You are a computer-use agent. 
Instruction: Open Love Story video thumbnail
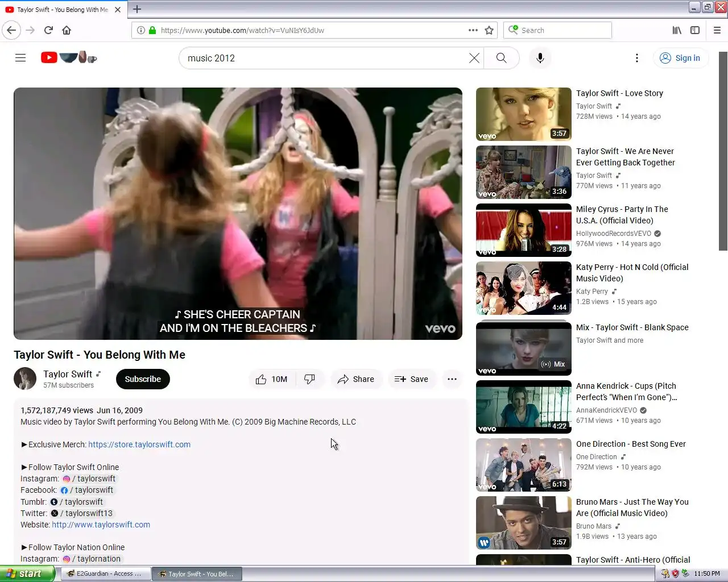524,114
